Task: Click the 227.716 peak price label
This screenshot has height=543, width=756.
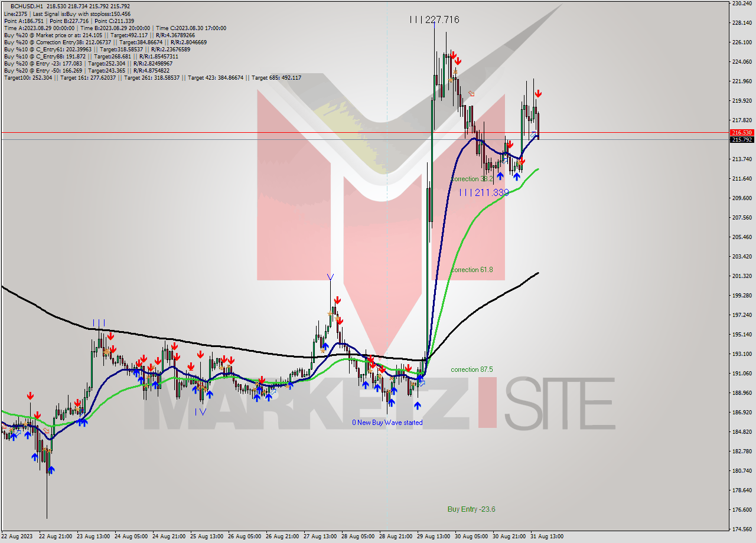Action: pyautogui.click(x=434, y=19)
